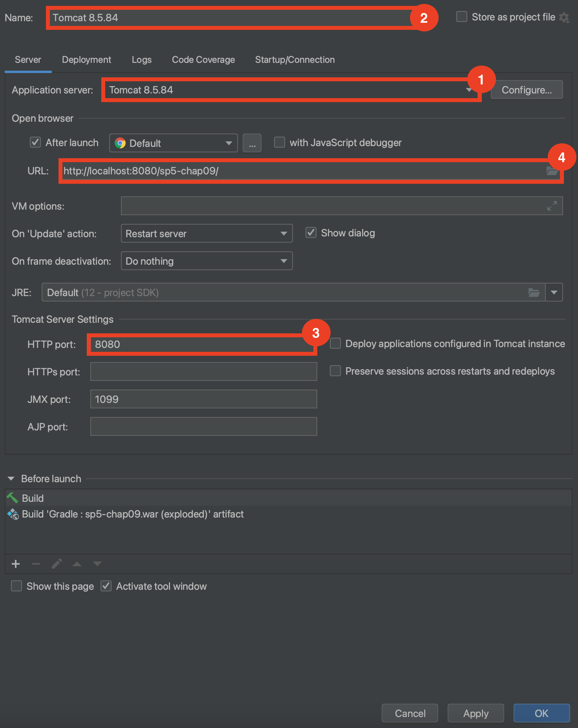Viewport: 578px width, 728px height.
Task: Select the Build hammer icon row
Action: (x=288, y=498)
